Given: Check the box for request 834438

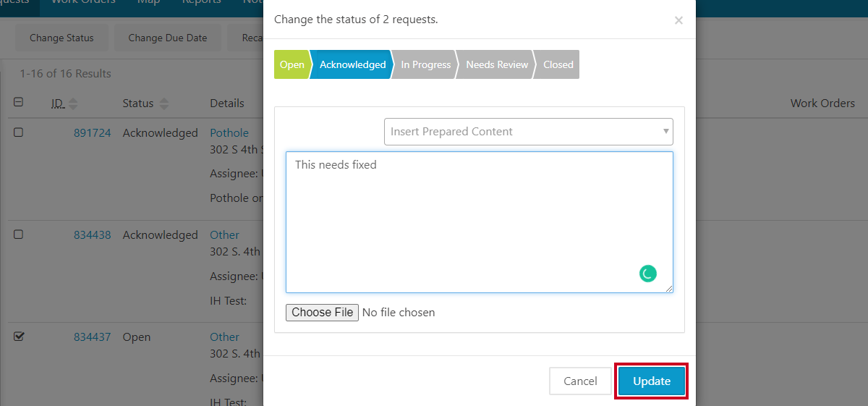Looking at the screenshot, I should point(19,234).
